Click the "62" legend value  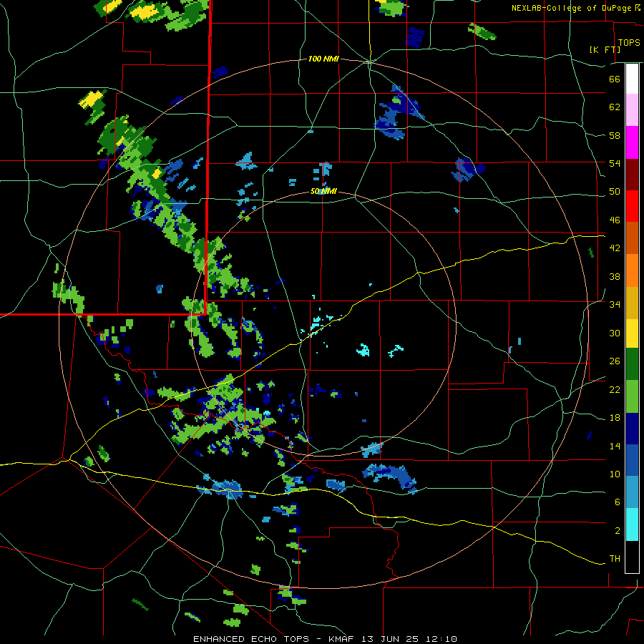click(615, 107)
